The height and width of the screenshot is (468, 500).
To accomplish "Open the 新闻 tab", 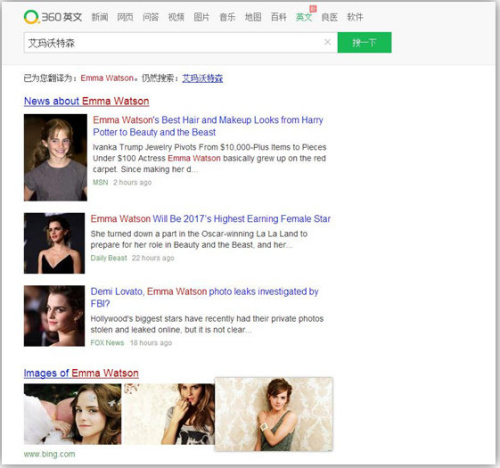I will pyautogui.click(x=100, y=17).
